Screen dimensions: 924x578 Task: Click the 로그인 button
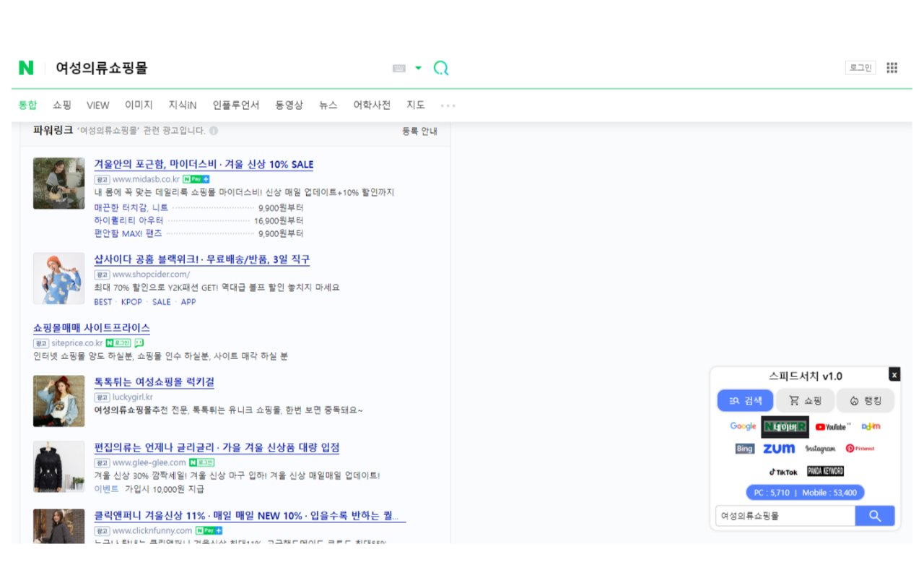pyautogui.click(x=860, y=66)
